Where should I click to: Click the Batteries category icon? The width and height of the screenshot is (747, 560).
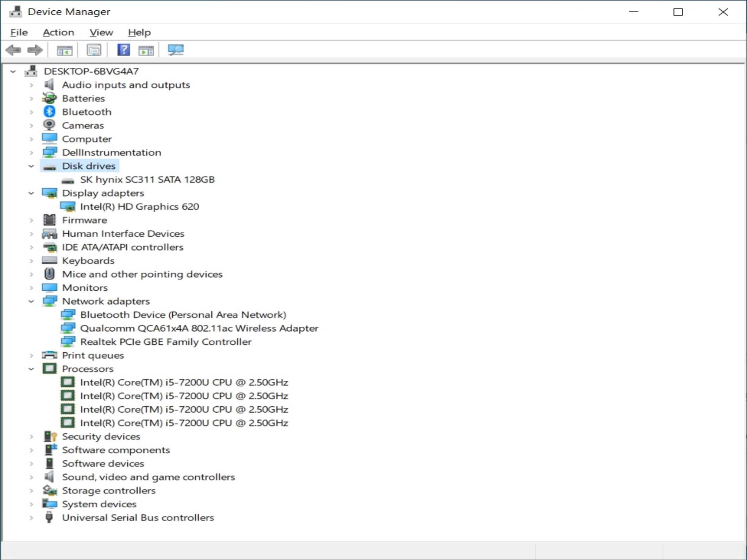(49, 98)
